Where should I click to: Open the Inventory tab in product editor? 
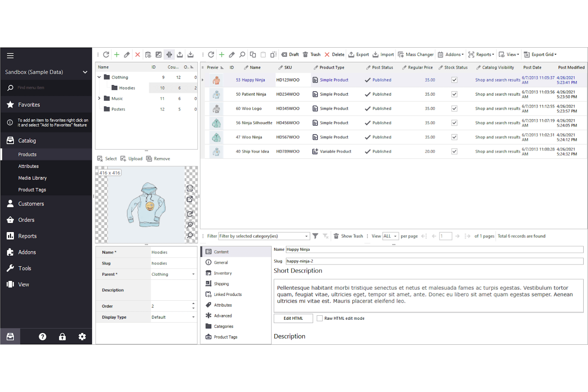click(x=222, y=273)
